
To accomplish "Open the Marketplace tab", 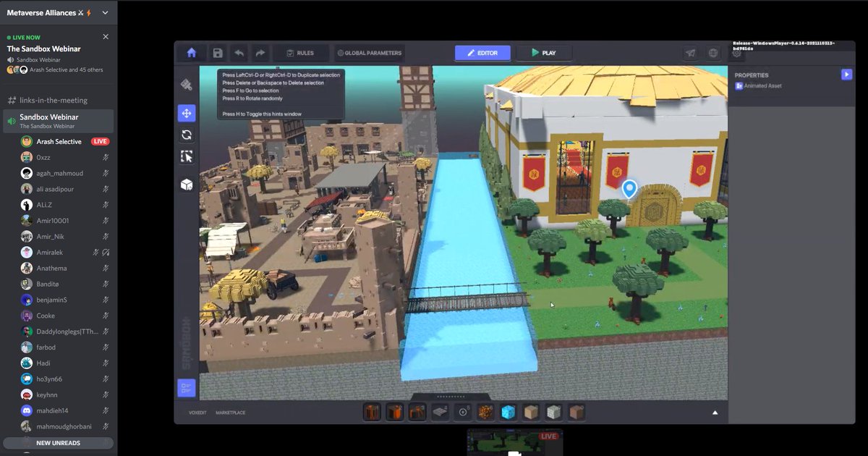I will pyautogui.click(x=230, y=413).
